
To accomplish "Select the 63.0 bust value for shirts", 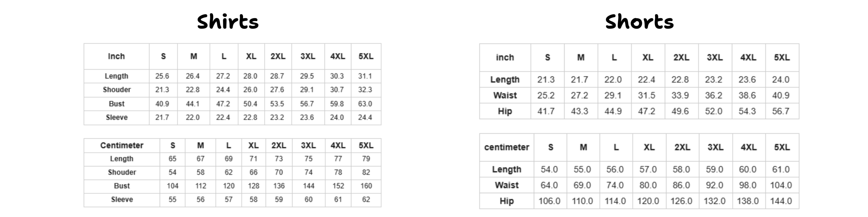I will pos(365,104).
